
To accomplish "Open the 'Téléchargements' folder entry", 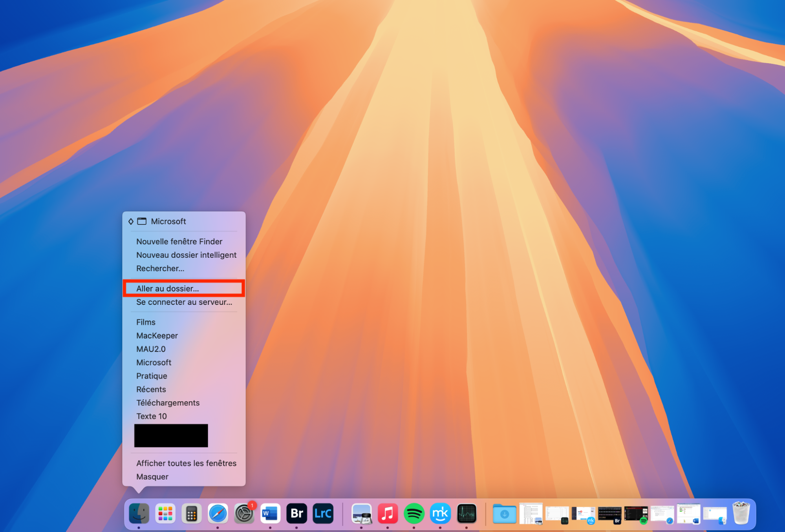I will (x=168, y=403).
